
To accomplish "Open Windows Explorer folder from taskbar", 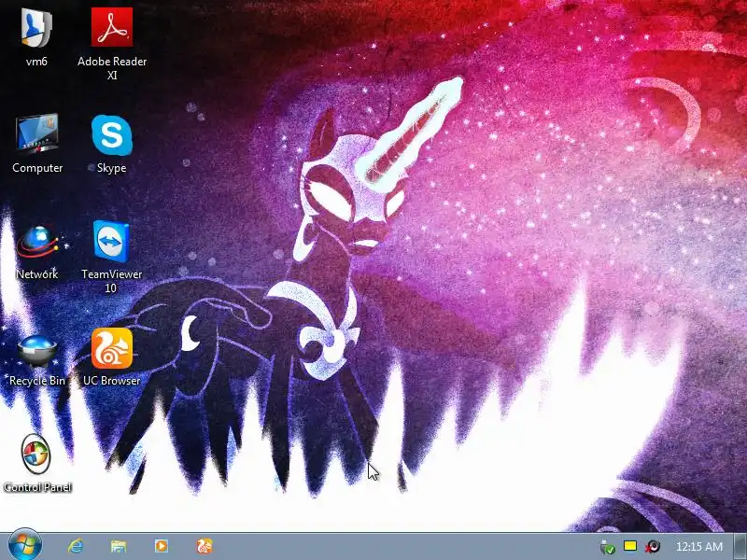I will click(x=119, y=546).
